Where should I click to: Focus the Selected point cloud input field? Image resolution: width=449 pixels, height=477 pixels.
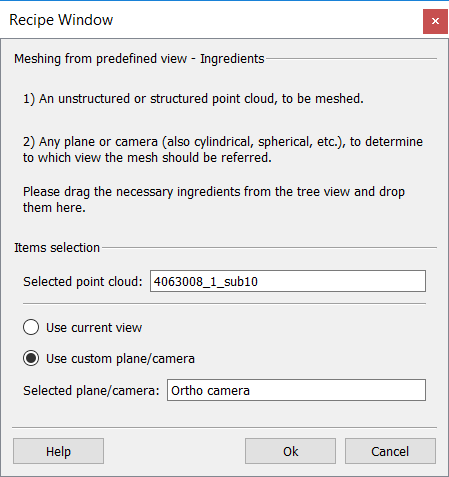288,281
